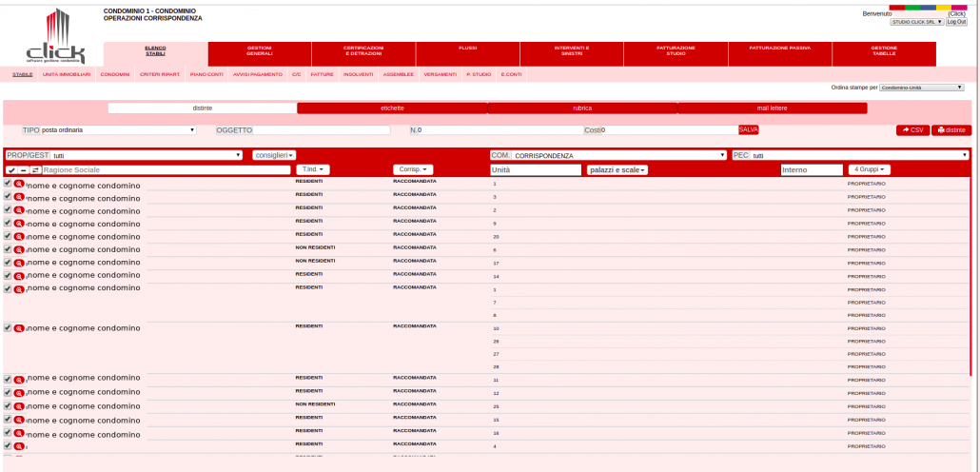Open details magnifier for unit 6 row
The height and width of the screenshot is (472, 980).
pyautogui.click(x=19, y=249)
